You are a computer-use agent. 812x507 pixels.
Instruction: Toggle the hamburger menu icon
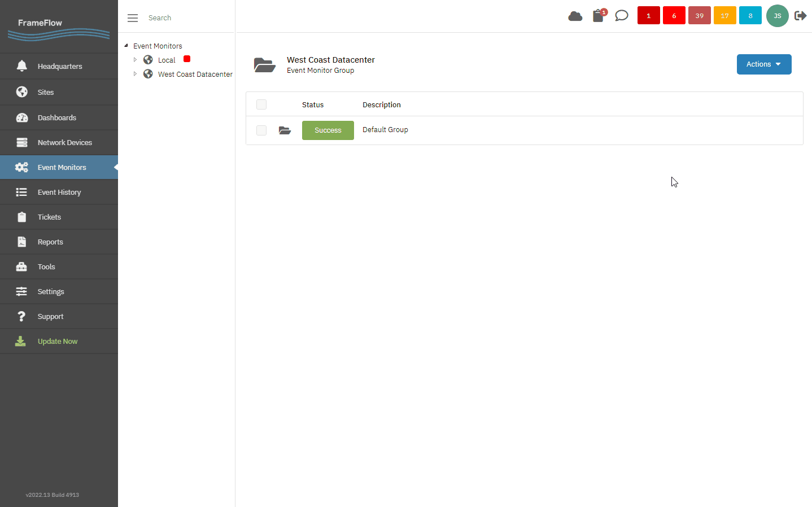click(133, 18)
